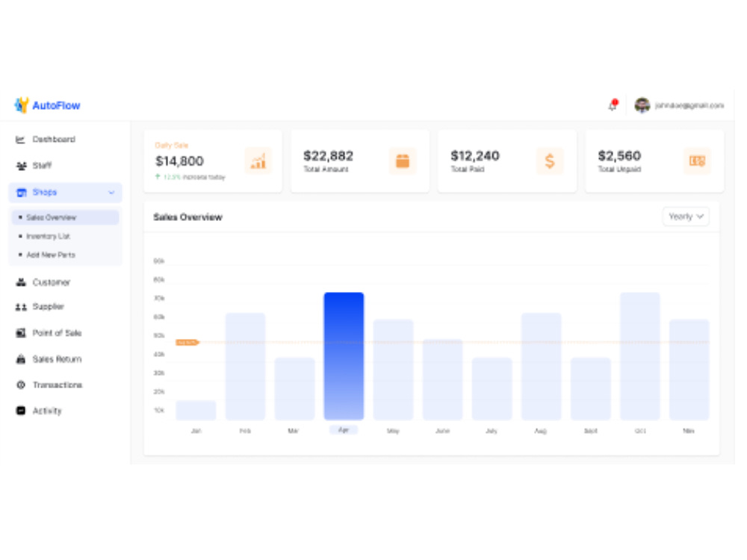This screenshot has height=560, width=747.
Task: Go to the Staff section
Action: click(42, 166)
